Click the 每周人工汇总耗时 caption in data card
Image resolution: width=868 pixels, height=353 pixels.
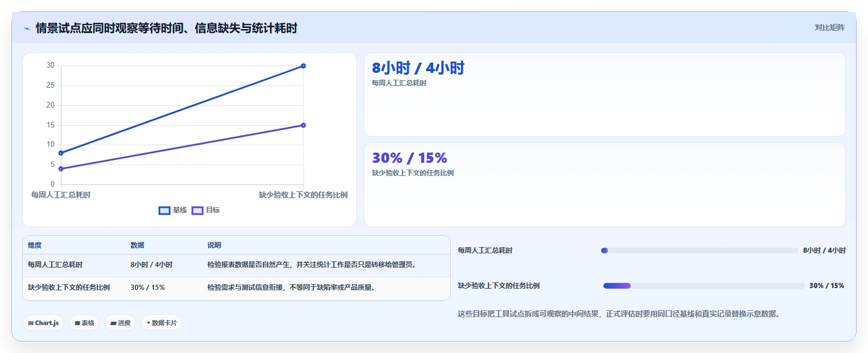(x=399, y=83)
